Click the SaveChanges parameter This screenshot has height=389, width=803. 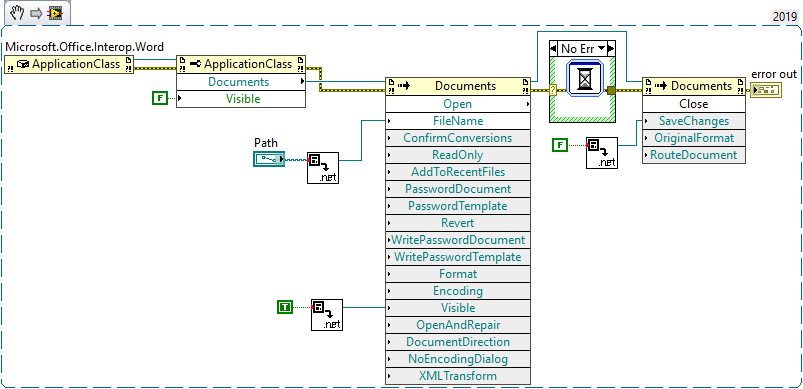click(x=694, y=121)
